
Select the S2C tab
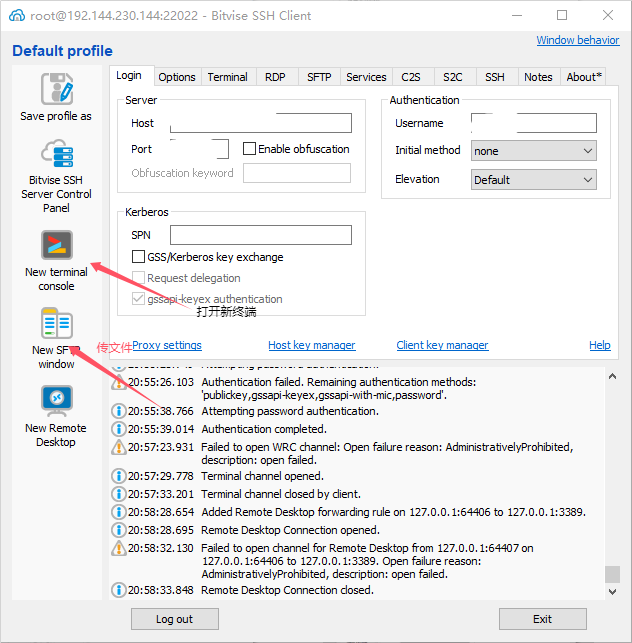(x=453, y=77)
